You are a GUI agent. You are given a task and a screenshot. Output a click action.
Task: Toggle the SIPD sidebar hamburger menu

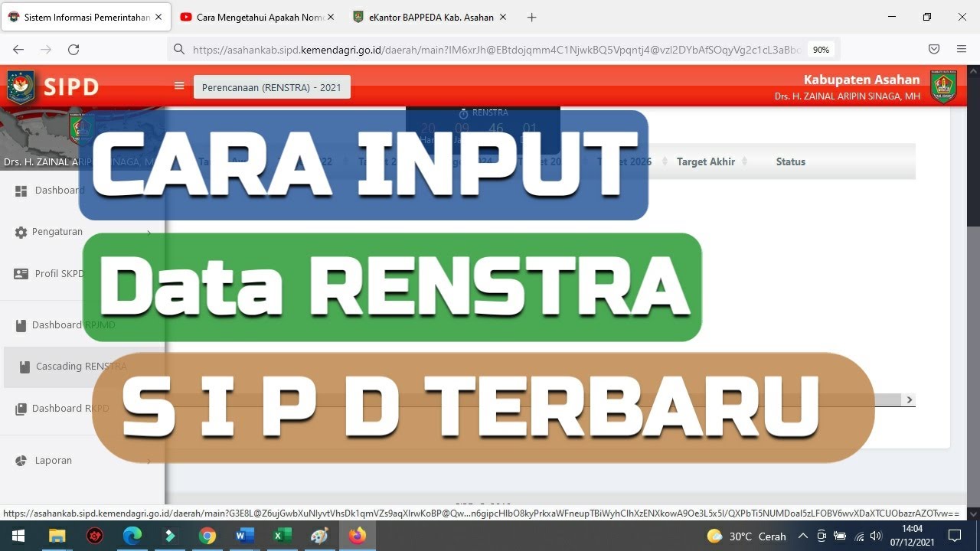(179, 86)
